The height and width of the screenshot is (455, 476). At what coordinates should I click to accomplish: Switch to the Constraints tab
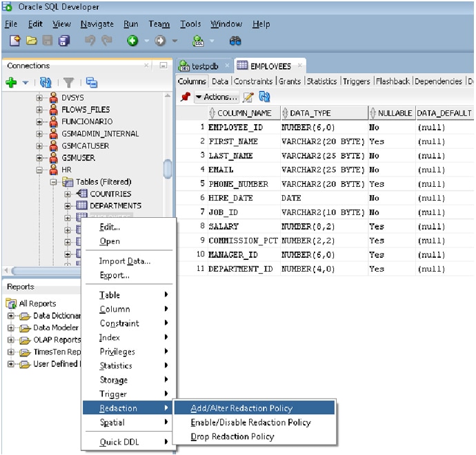pos(252,81)
